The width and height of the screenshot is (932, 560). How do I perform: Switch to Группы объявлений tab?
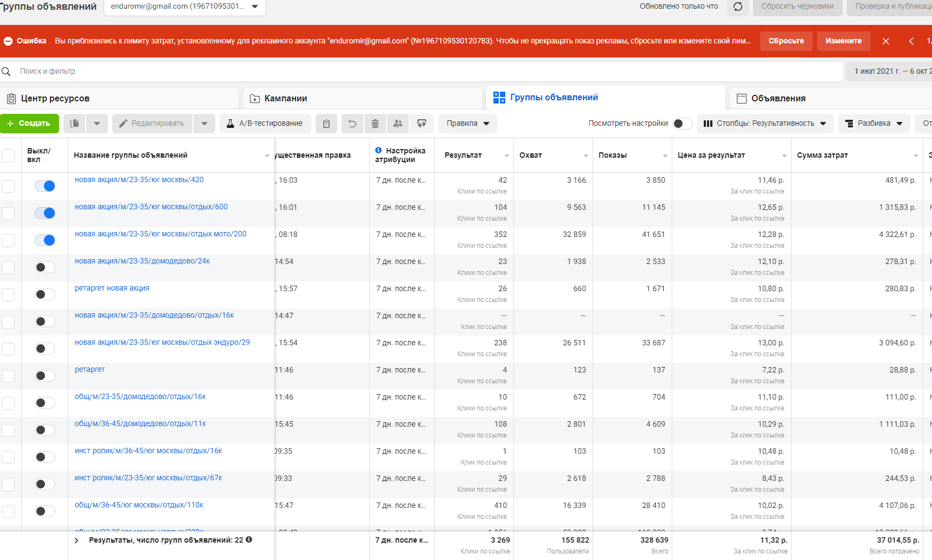pos(606,98)
